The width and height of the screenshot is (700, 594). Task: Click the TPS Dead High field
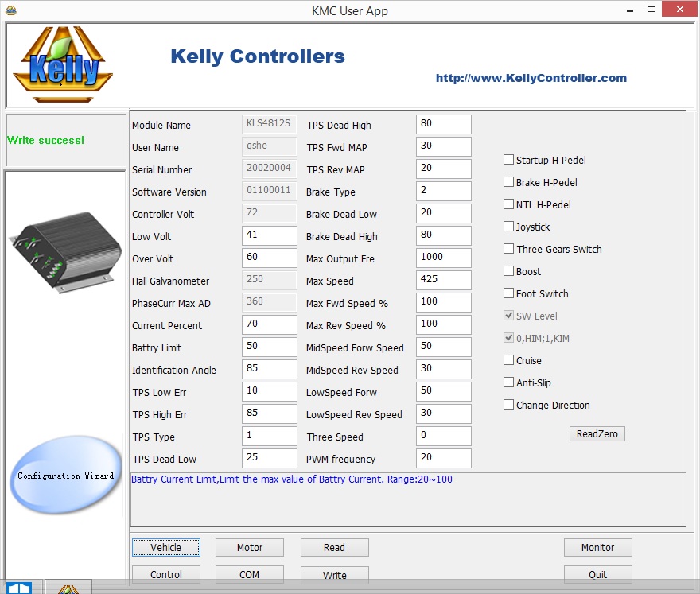coord(443,125)
